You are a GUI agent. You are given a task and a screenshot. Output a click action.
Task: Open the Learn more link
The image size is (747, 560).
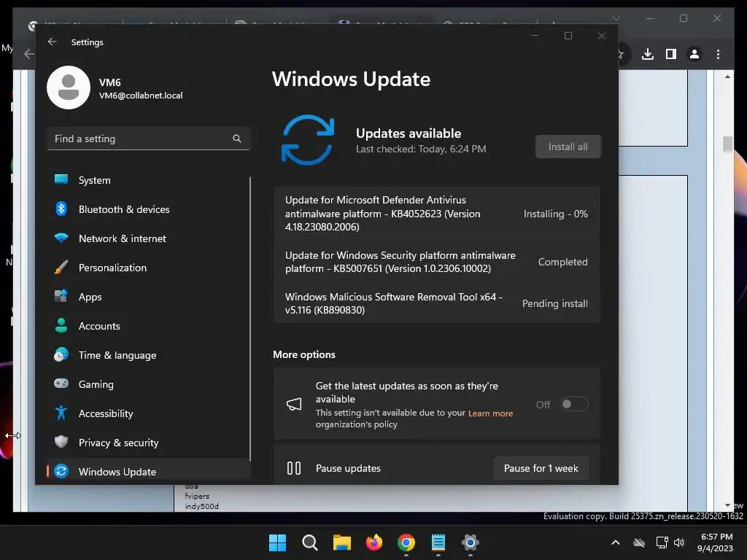click(x=490, y=413)
